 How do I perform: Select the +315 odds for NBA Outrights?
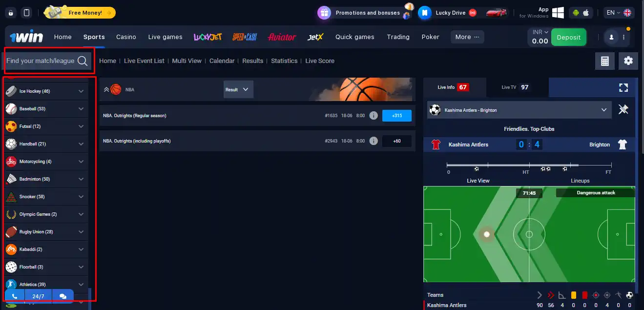tap(397, 116)
